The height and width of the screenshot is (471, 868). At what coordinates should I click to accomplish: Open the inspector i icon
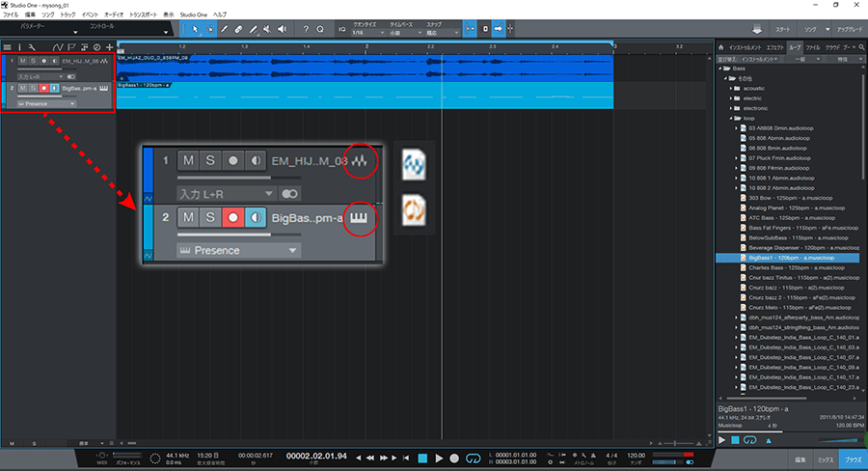point(19,47)
